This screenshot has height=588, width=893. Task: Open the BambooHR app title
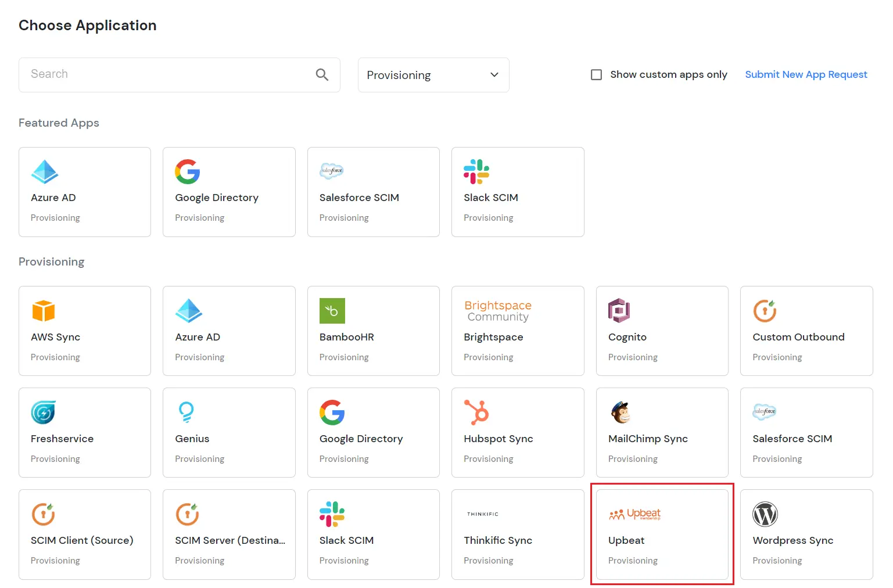click(347, 337)
